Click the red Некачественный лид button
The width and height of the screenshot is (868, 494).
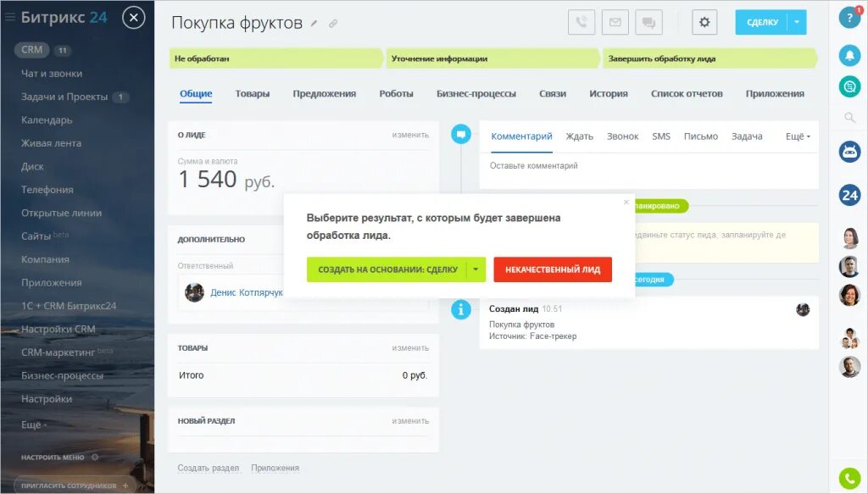pos(553,269)
